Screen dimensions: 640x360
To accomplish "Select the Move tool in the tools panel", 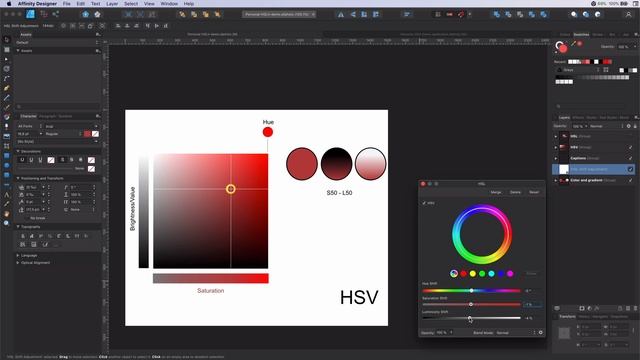I will pyautogui.click(x=7, y=40).
